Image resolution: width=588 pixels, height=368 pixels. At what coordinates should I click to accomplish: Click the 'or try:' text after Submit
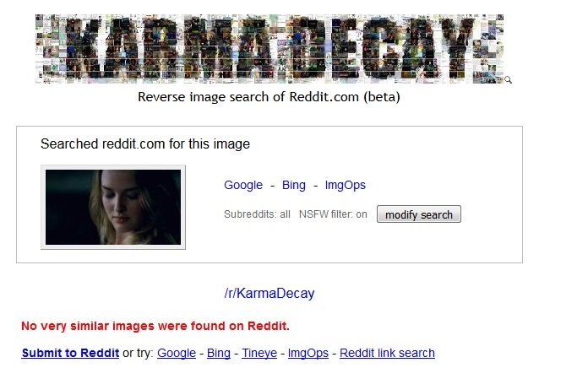pyautogui.click(x=138, y=353)
